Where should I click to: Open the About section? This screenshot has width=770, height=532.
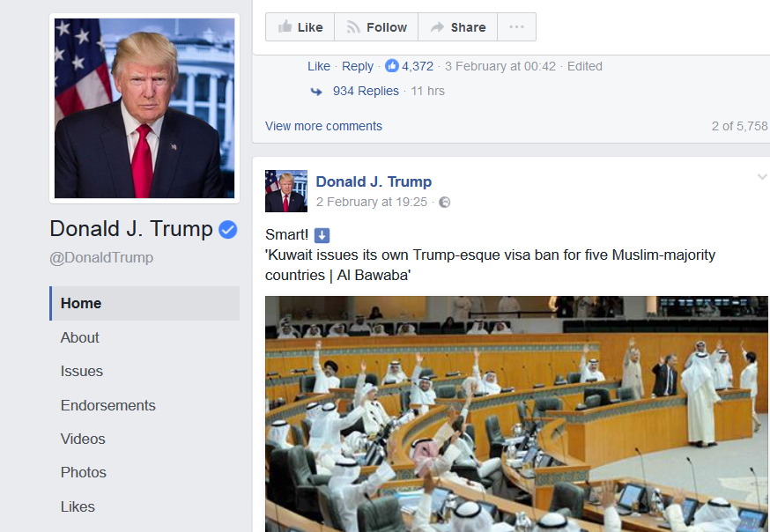(x=79, y=337)
